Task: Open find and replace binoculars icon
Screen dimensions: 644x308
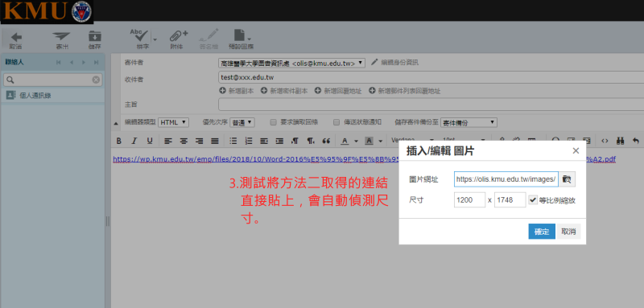Action: tap(620, 141)
